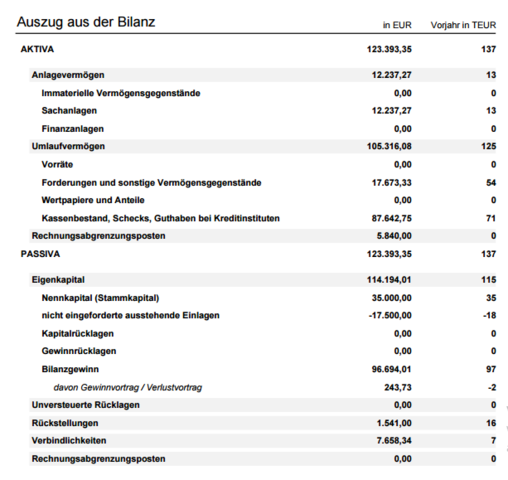Click the 'Auszug aus der Bilanz' heading

[86, 22]
